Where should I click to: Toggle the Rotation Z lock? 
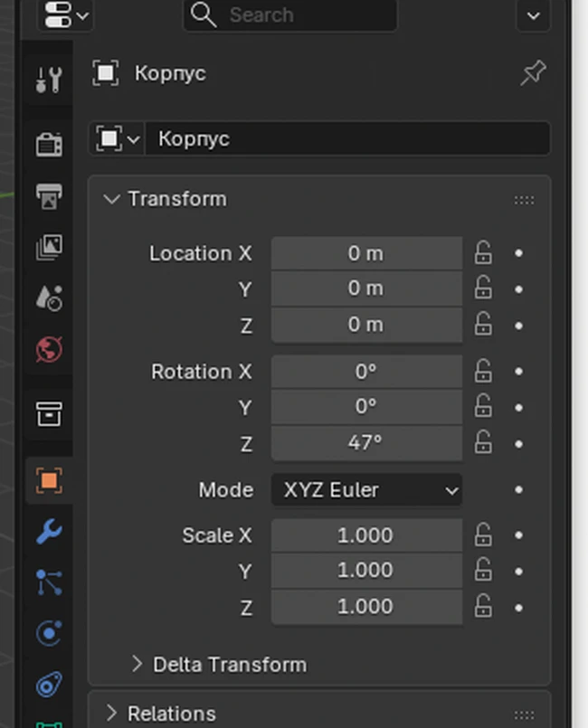point(483,442)
